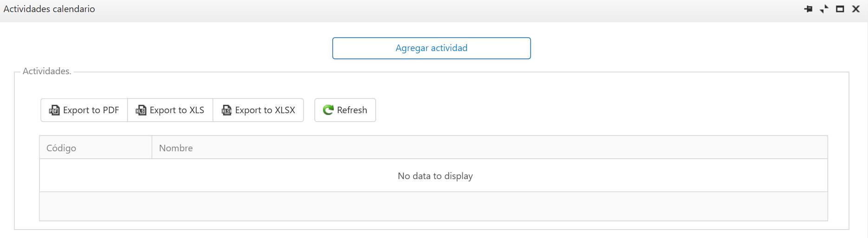Close the Actividades calendario window

point(856,9)
